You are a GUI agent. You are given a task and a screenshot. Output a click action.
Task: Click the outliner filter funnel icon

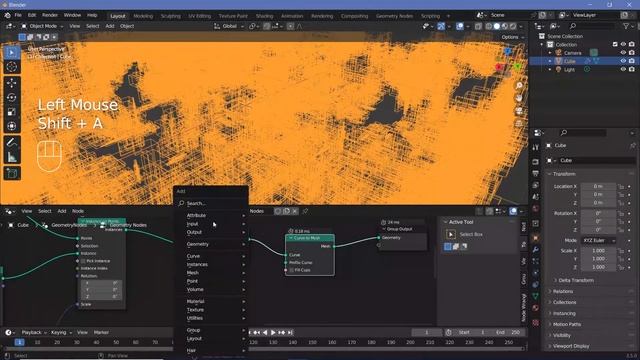tap(626, 26)
